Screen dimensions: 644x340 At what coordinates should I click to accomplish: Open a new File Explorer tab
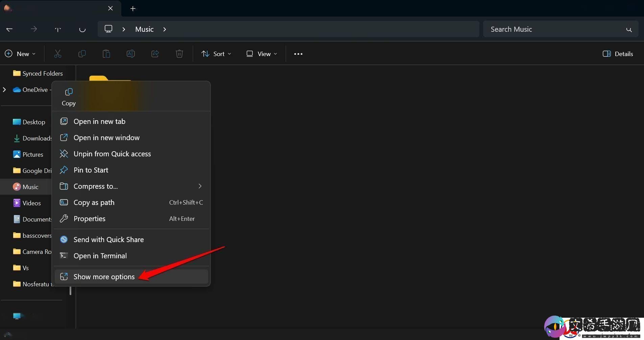[x=133, y=9]
